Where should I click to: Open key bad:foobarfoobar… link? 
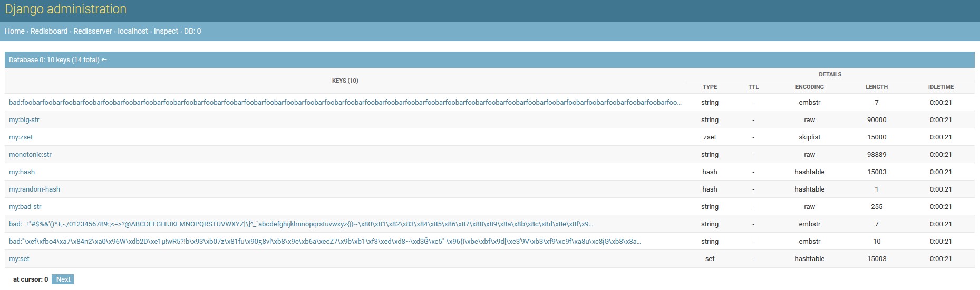(x=345, y=102)
